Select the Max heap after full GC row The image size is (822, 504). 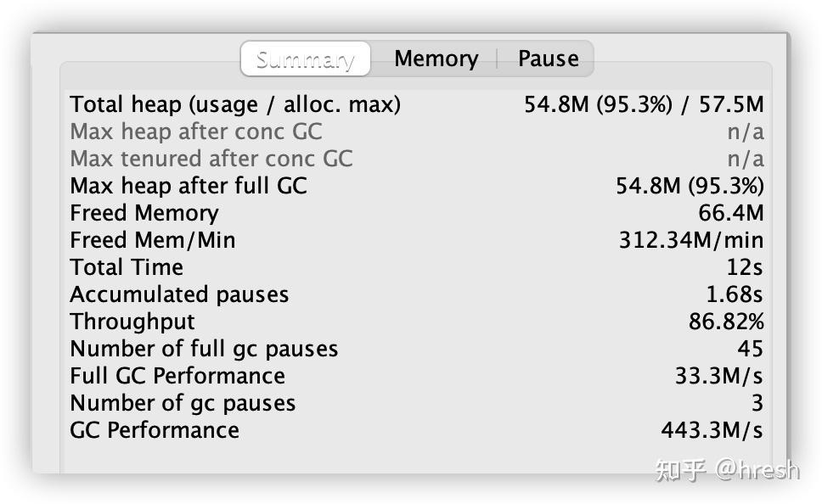tap(188, 186)
